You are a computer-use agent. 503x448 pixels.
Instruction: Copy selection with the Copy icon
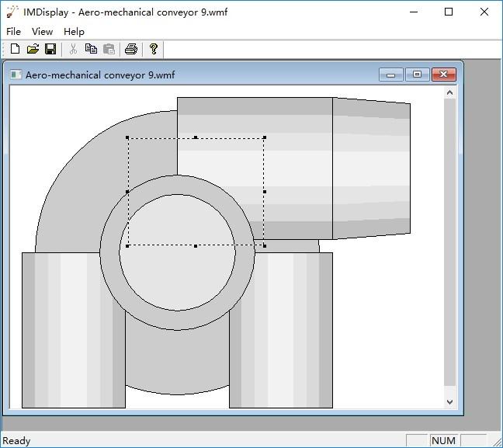point(91,49)
